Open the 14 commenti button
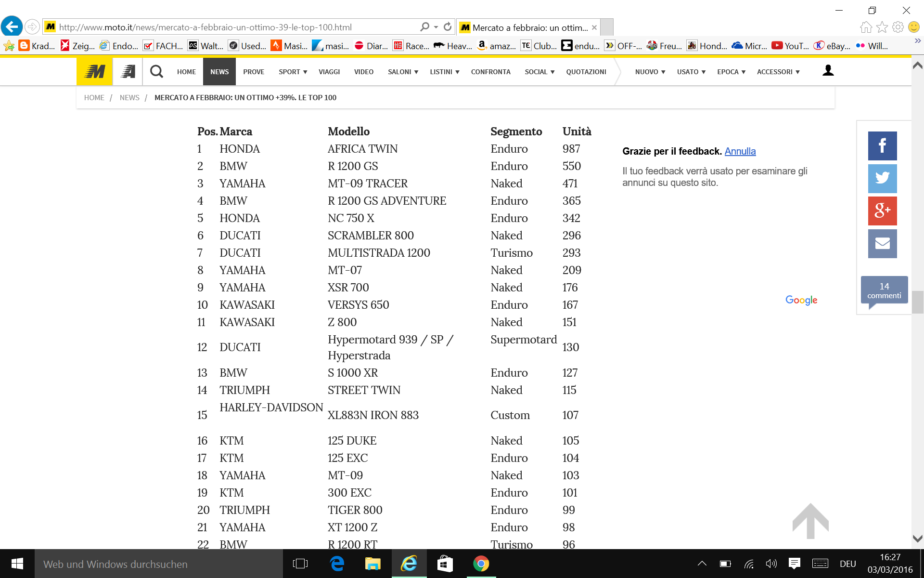This screenshot has width=924, height=578. click(884, 290)
